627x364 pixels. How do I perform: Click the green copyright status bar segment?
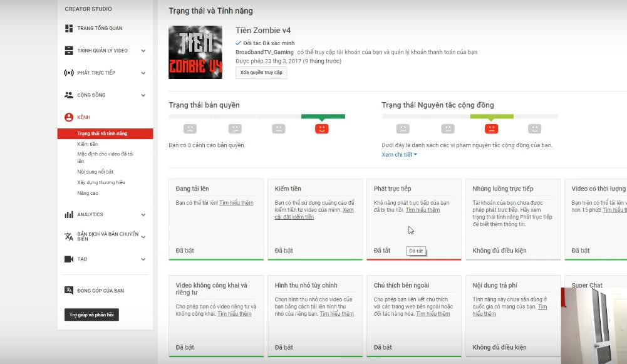[x=323, y=117]
